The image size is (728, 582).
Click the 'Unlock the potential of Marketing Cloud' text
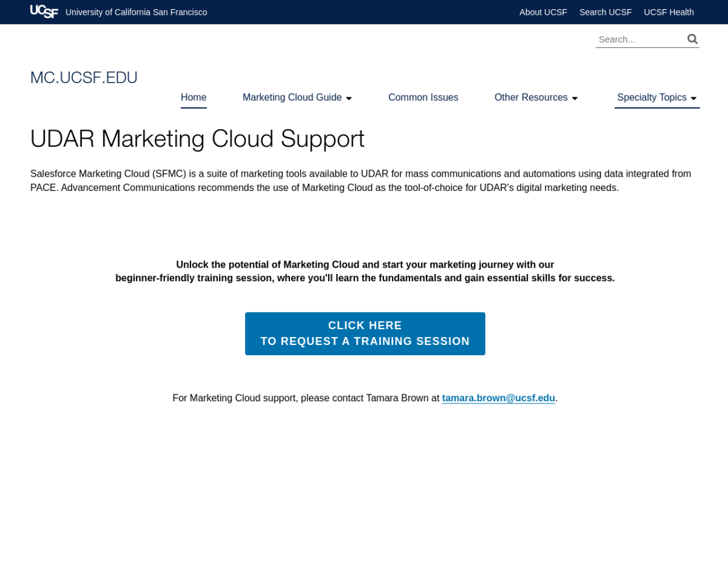pyautogui.click(x=365, y=271)
